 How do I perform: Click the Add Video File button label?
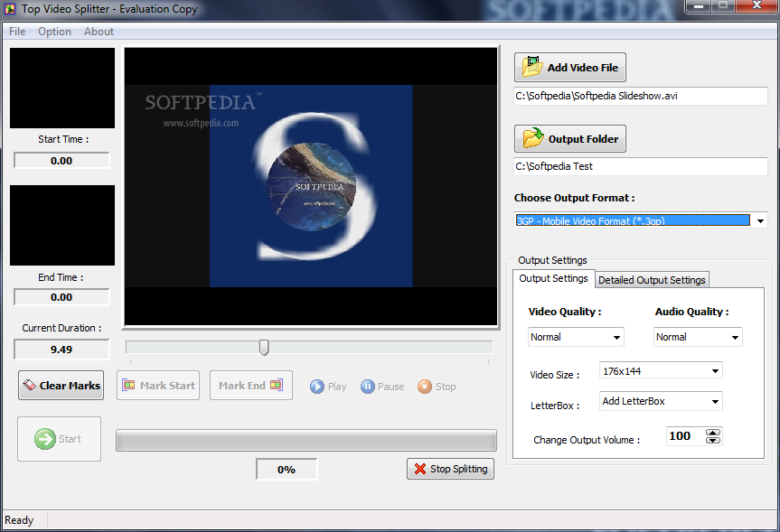(582, 68)
